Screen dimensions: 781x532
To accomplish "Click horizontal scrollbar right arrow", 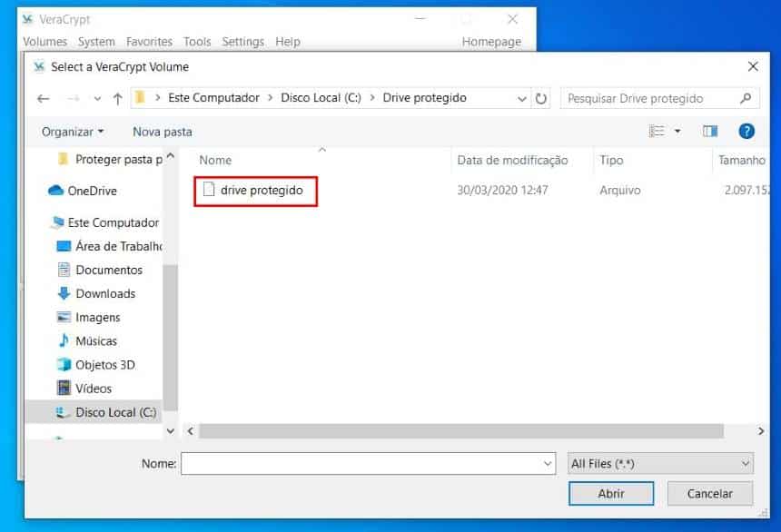I will [761, 431].
